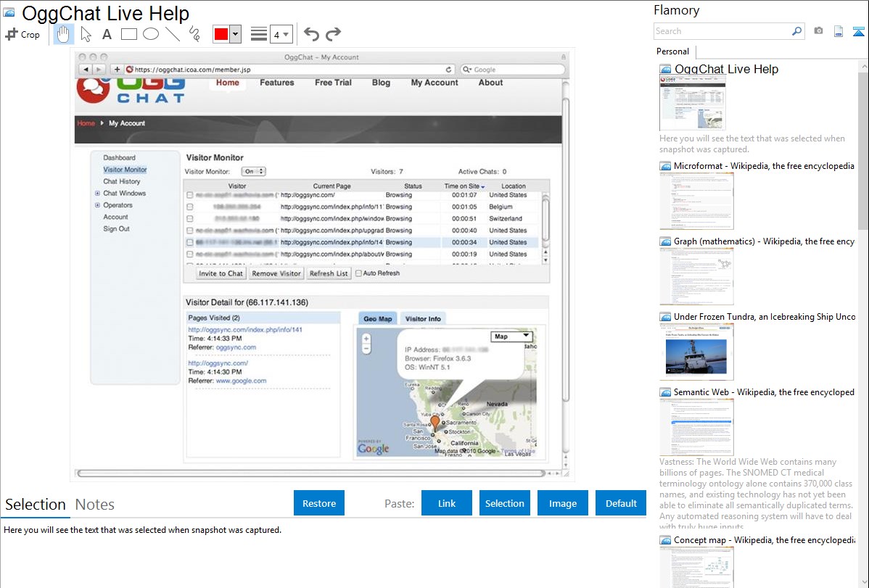Viewport: 869px width, 588px height.
Task: Click the red color swatch
Action: [221, 34]
